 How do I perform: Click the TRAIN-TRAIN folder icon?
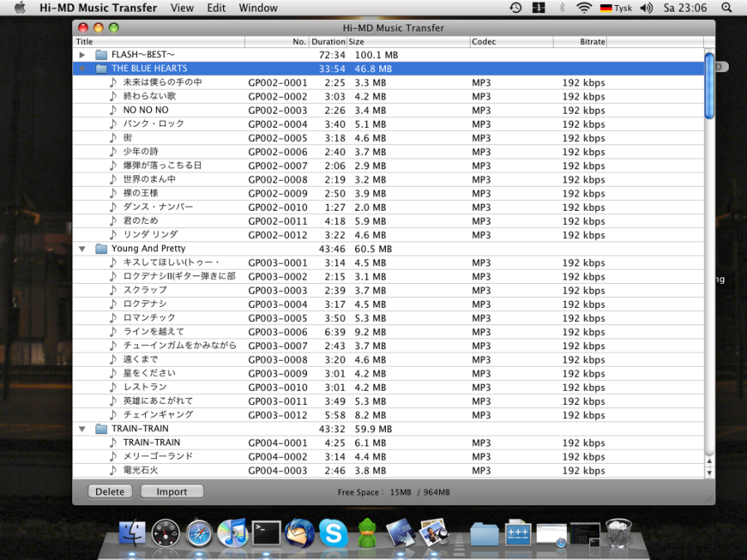101,429
